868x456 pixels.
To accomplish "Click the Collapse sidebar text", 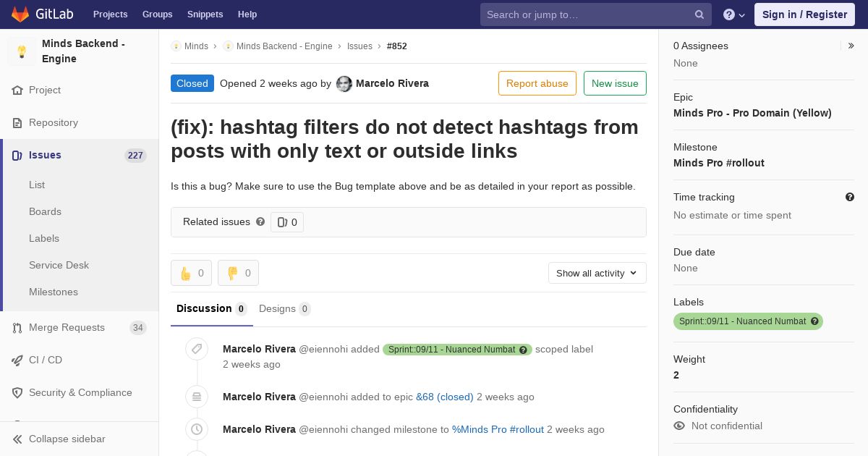I will pyautogui.click(x=67, y=439).
